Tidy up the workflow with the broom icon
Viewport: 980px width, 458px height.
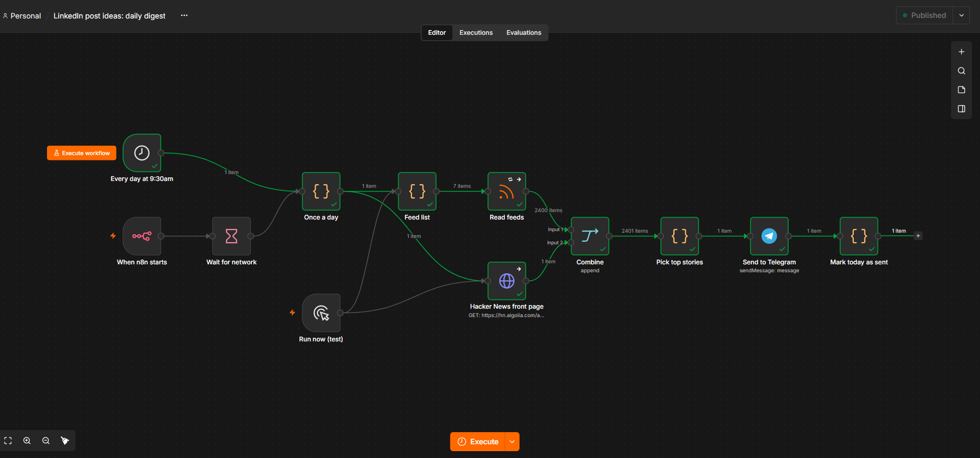(x=65, y=441)
